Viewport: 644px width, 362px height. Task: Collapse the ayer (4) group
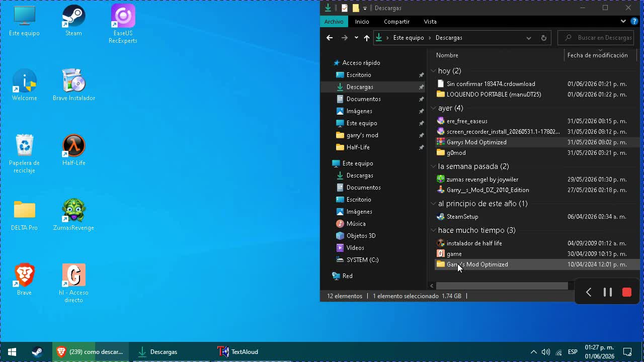click(433, 108)
